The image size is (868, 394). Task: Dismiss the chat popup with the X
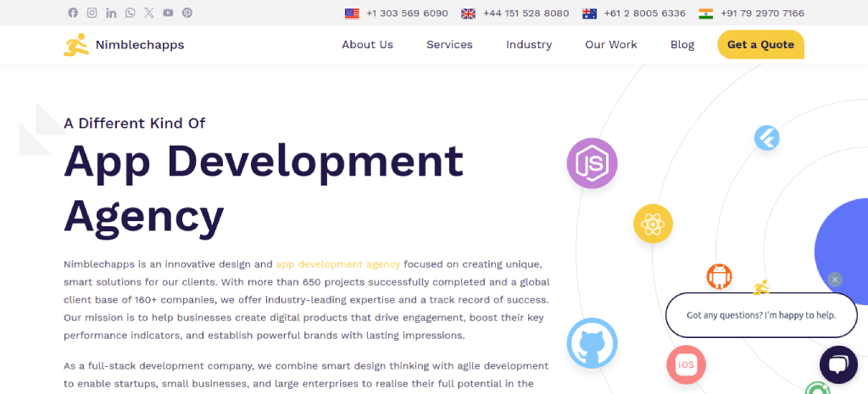point(835,280)
